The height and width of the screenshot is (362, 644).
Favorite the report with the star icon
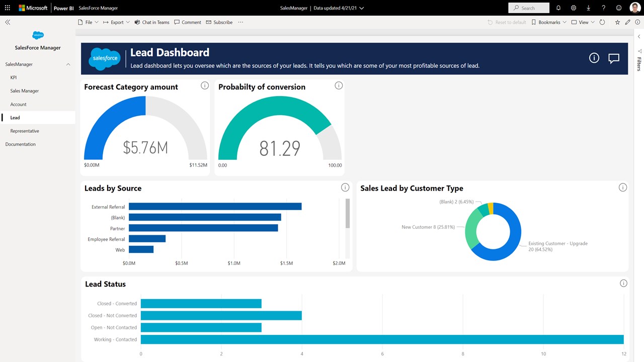click(x=617, y=22)
